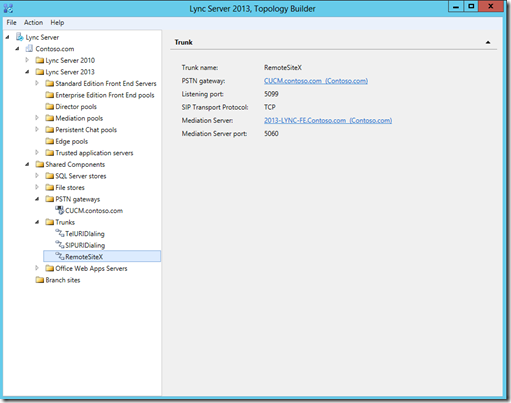Open the Help menu
Image resolution: width=511 pixels, height=403 pixels.
tap(57, 22)
